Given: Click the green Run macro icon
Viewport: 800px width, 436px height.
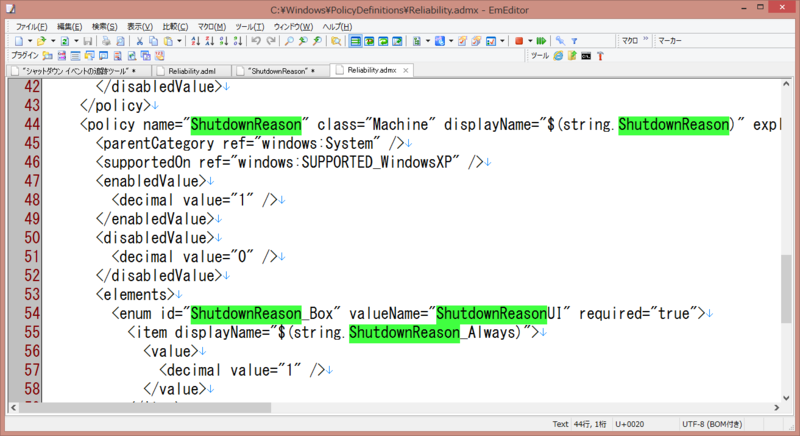Looking at the screenshot, I should click(x=541, y=41).
